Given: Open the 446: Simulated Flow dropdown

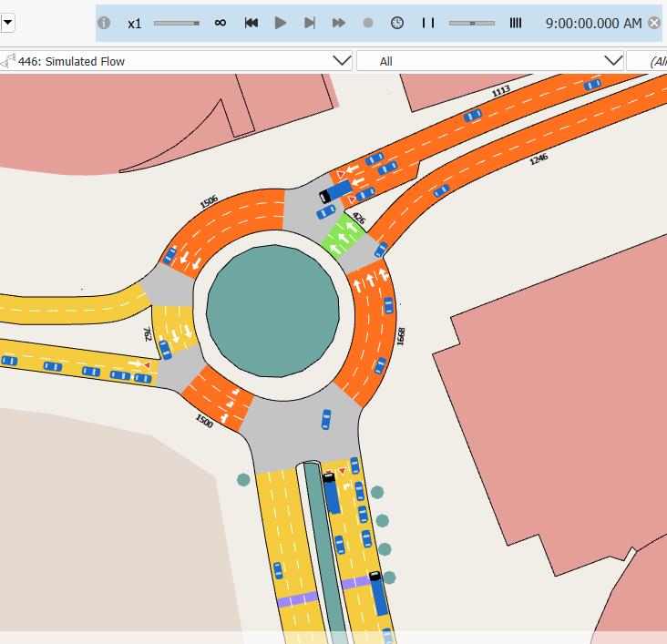Looking at the screenshot, I should (342, 61).
